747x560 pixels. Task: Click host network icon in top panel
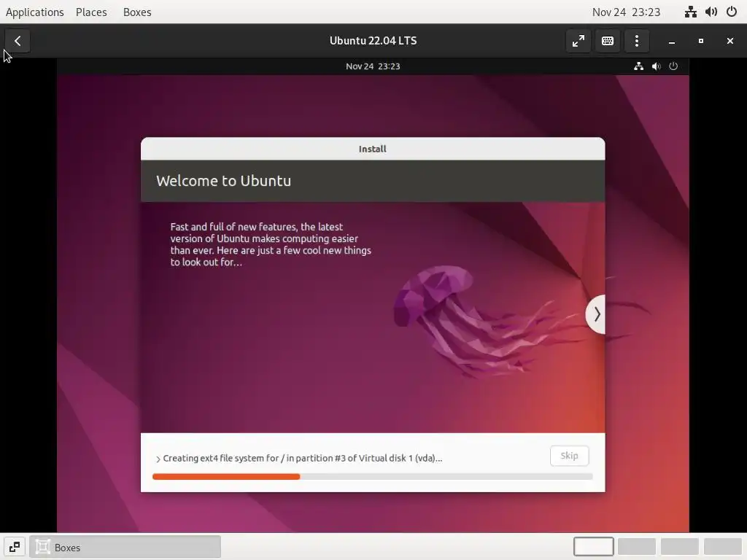pyautogui.click(x=691, y=12)
